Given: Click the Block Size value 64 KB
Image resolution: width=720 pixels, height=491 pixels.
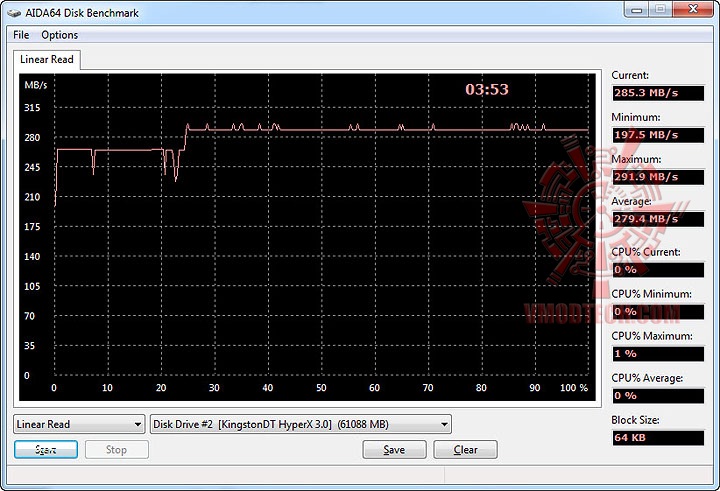Looking at the screenshot, I should point(658,438).
